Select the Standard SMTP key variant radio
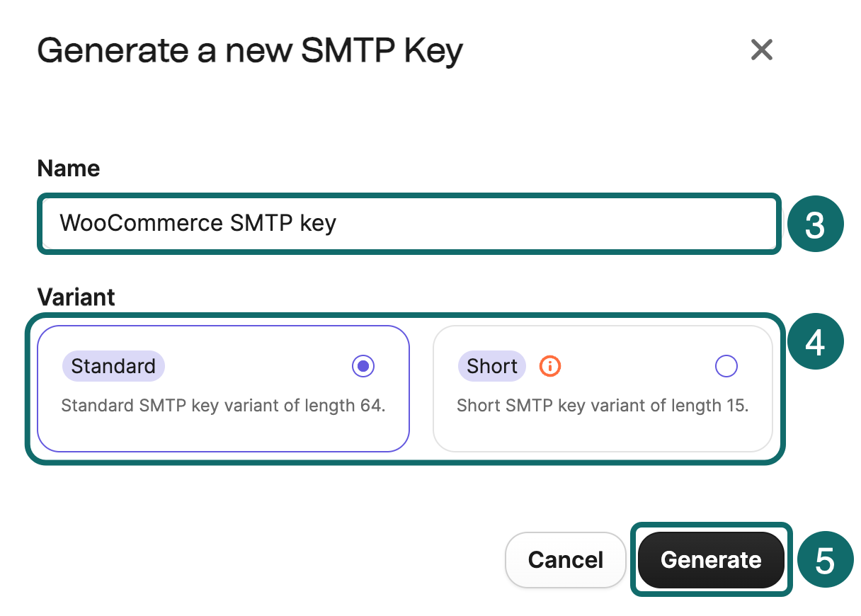 point(363,366)
